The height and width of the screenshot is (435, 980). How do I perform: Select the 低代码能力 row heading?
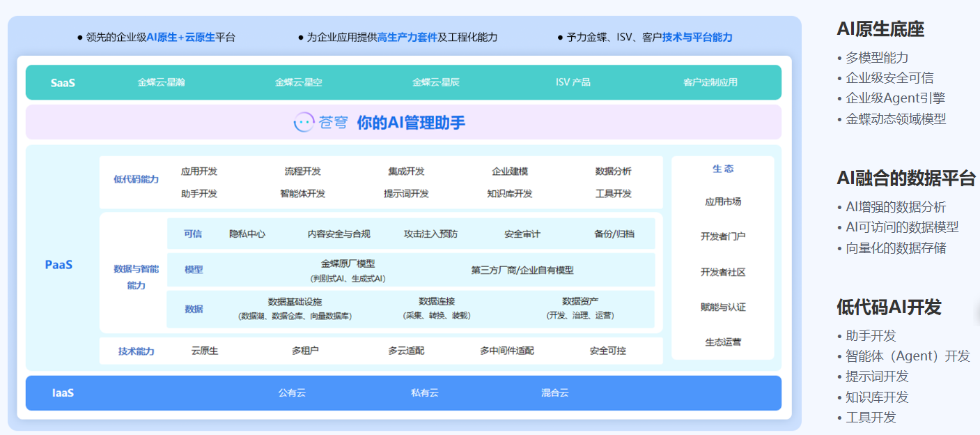(x=137, y=179)
